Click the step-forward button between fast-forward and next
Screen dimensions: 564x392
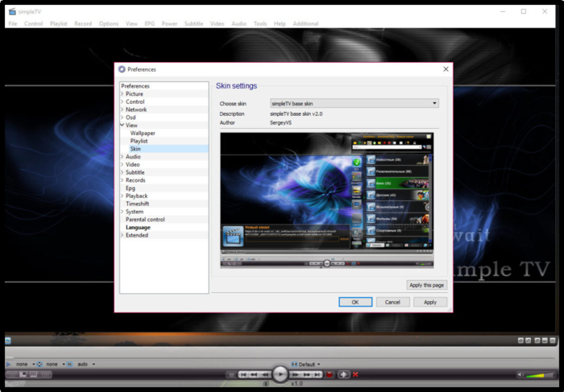tap(306, 374)
